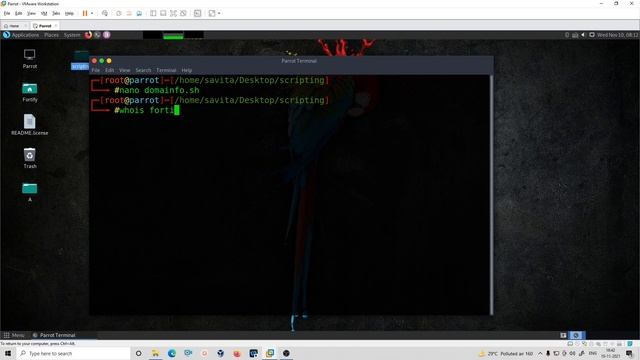Click the weather 29°C Polluted air widget

pyautogui.click(x=506, y=353)
